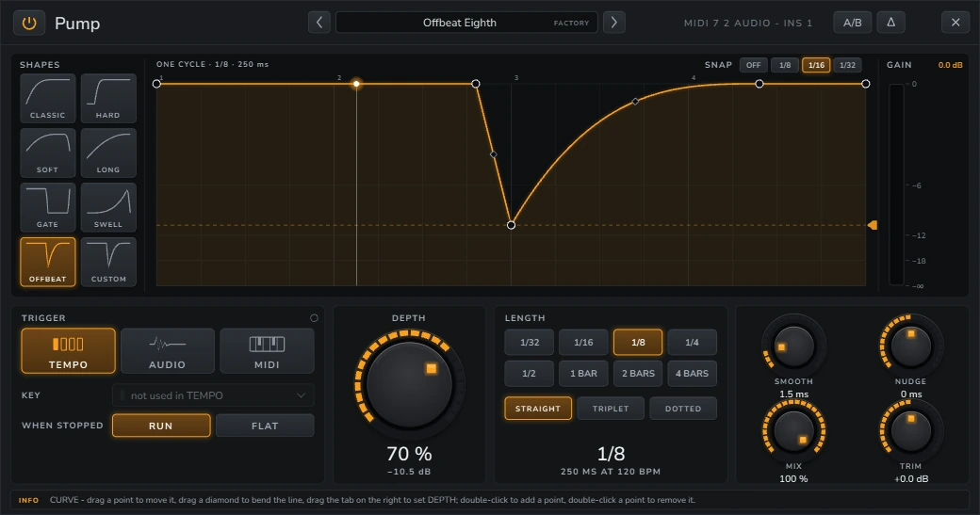Set length to 1/16
This screenshot has width=980, height=515.
point(583,342)
